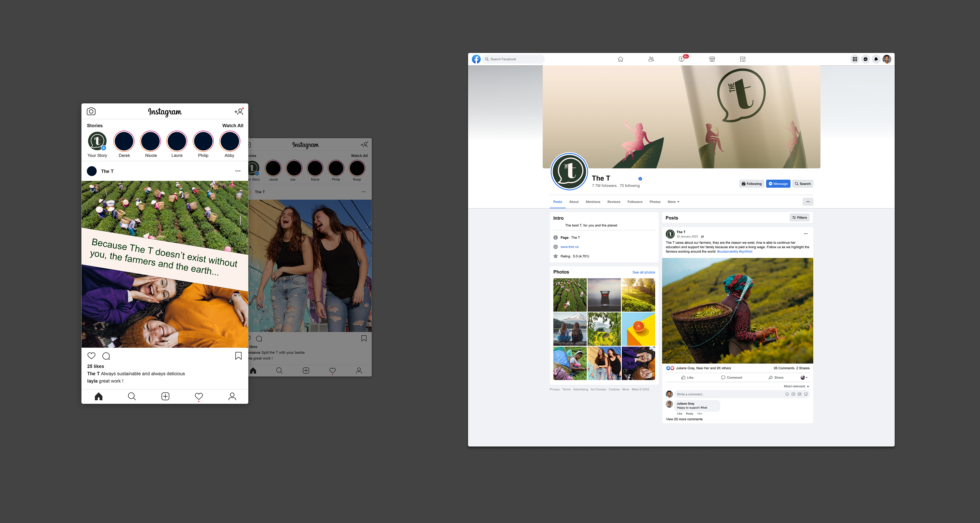Viewport: 980px width, 523px height.
Task: Insert an emoji into the comment box
Action: pyautogui.click(x=787, y=394)
